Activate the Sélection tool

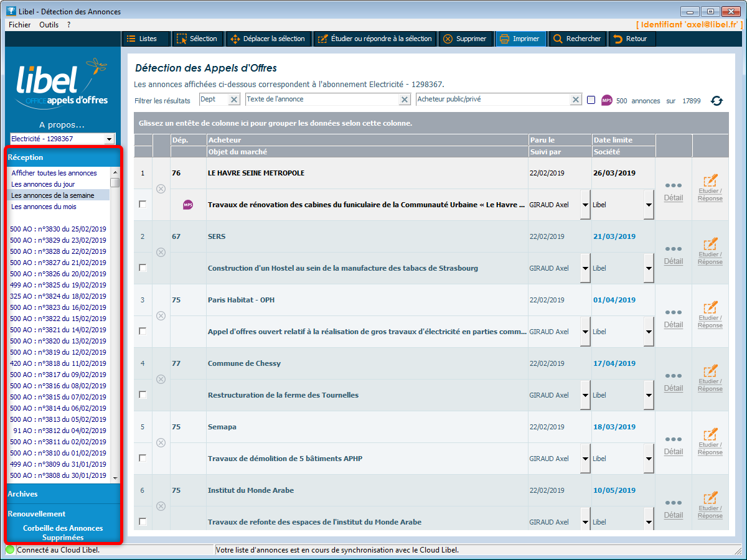point(197,39)
